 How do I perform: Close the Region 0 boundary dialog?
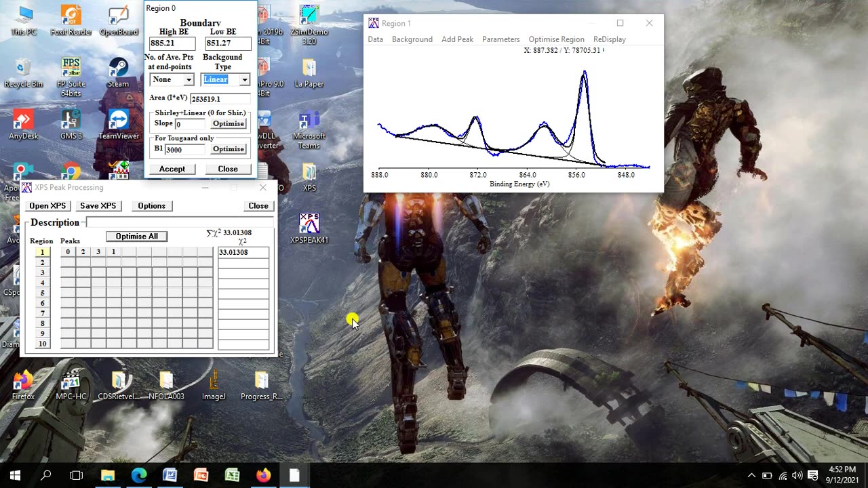(x=228, y=169)
